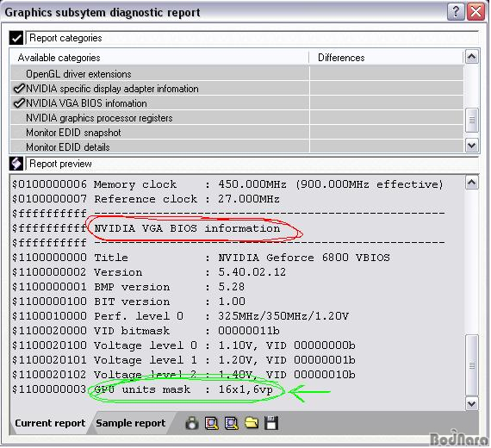Switch to the Current report tab
Viewport: 491px width, 448px height.
pyautogui.click(x=50, y=423)
